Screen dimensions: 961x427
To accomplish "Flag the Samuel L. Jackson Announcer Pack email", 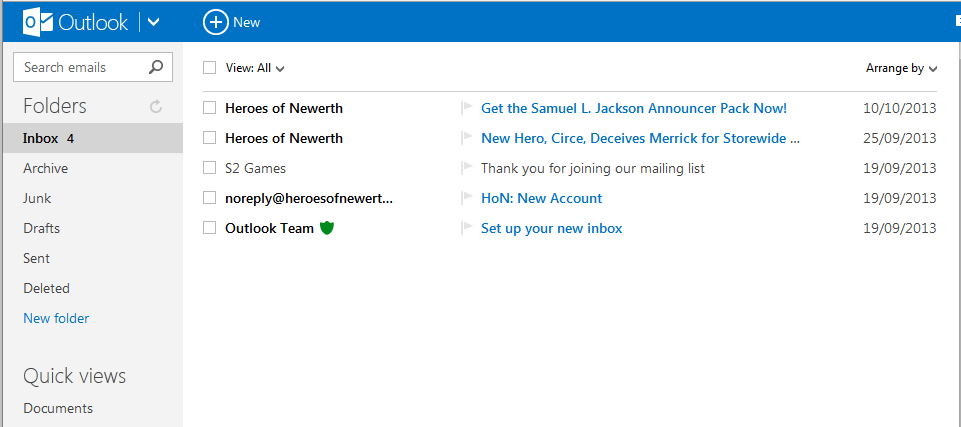I will pyautogui.click(x=468, y=108).
